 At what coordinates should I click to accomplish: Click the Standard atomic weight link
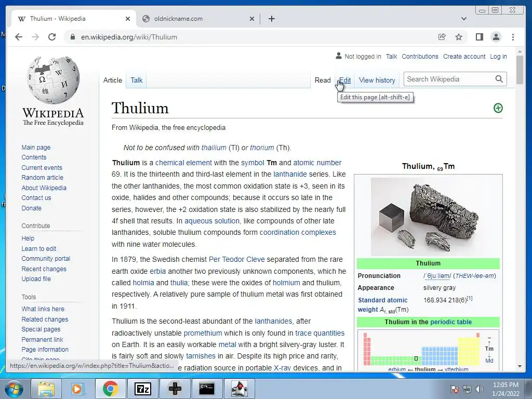(383, 304)
